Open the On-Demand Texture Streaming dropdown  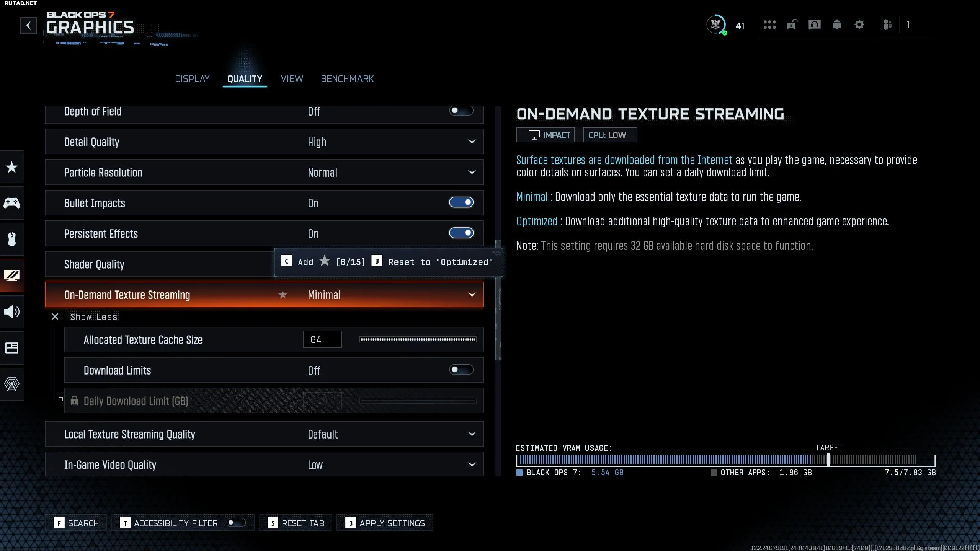[264, 295]
